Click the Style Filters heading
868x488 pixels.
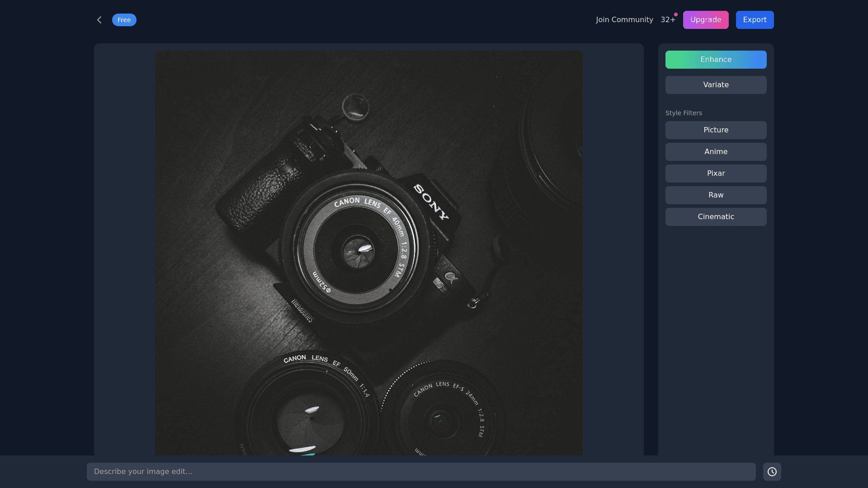(684, 113)
